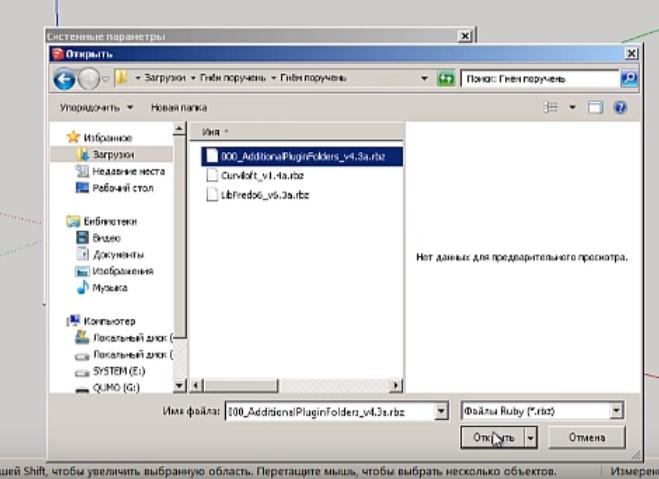
Task: Open the help question mark icon
Action: (621, 107)
